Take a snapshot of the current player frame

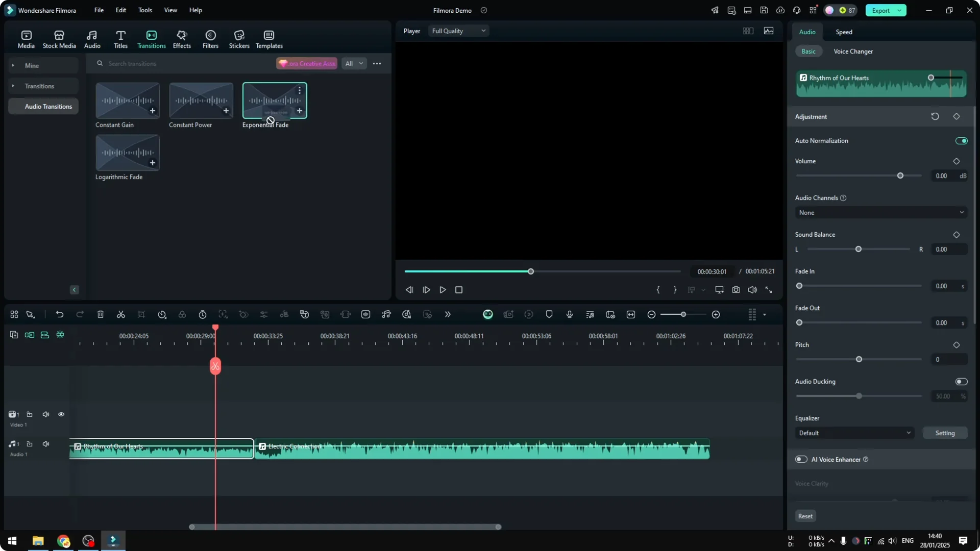click(x=736, y=289)
